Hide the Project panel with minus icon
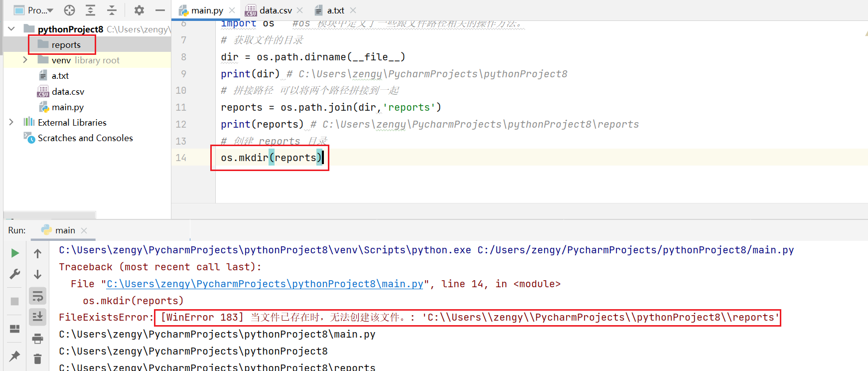 click(160, 10)
